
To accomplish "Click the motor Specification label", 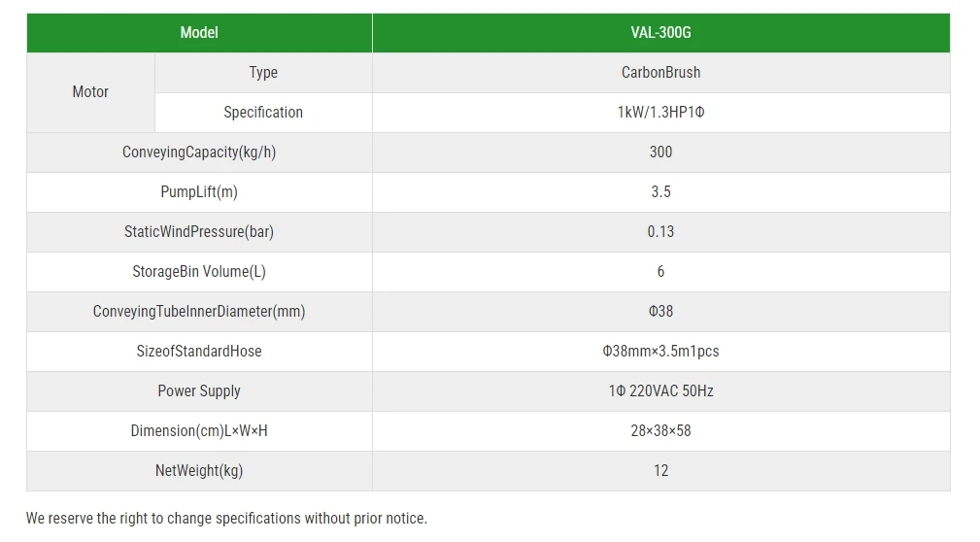I will (x=263, y=112).
